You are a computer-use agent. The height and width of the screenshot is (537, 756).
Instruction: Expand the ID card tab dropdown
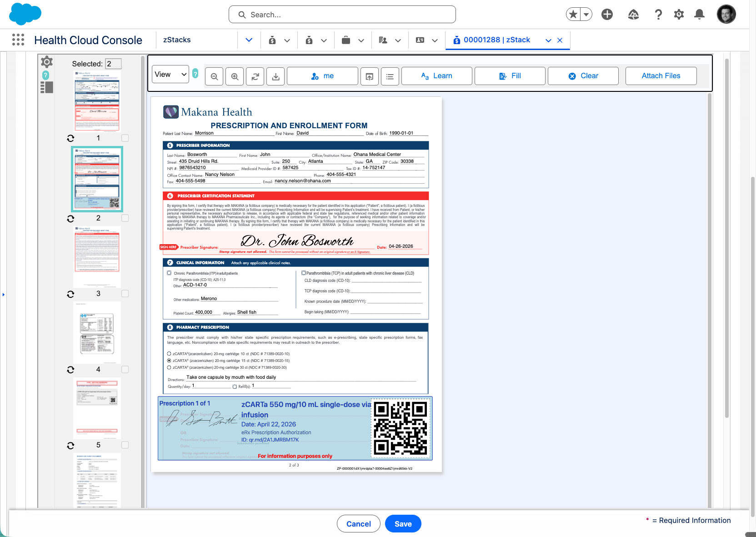click(x=435, y=40)
